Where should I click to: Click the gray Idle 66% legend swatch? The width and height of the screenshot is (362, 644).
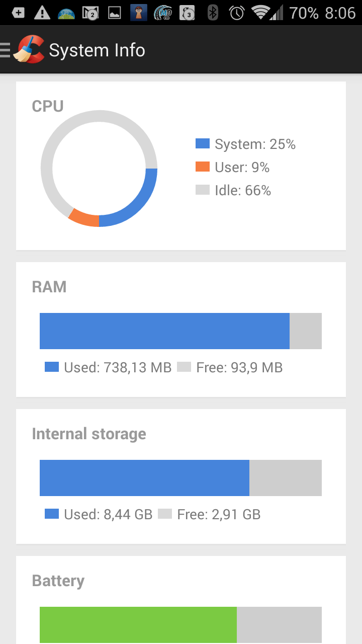[x=203, y=190]
